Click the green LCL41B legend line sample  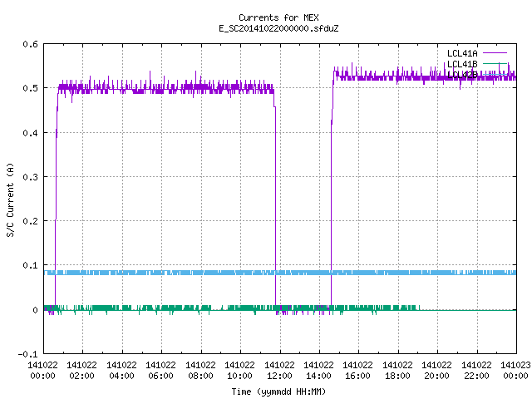pyautogui.click(x=495, y=63)
